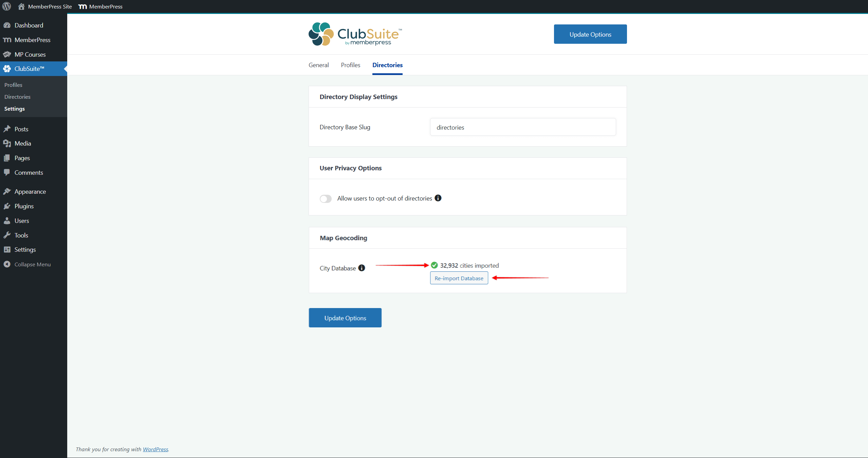Open Profiles submenu under ClubSuite
Viewport: 868px width, 458px height.
tap(13, 85)
